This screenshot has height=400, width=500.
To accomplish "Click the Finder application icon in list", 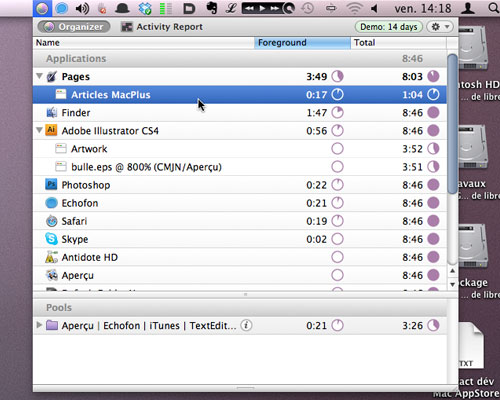I will 52,113.
